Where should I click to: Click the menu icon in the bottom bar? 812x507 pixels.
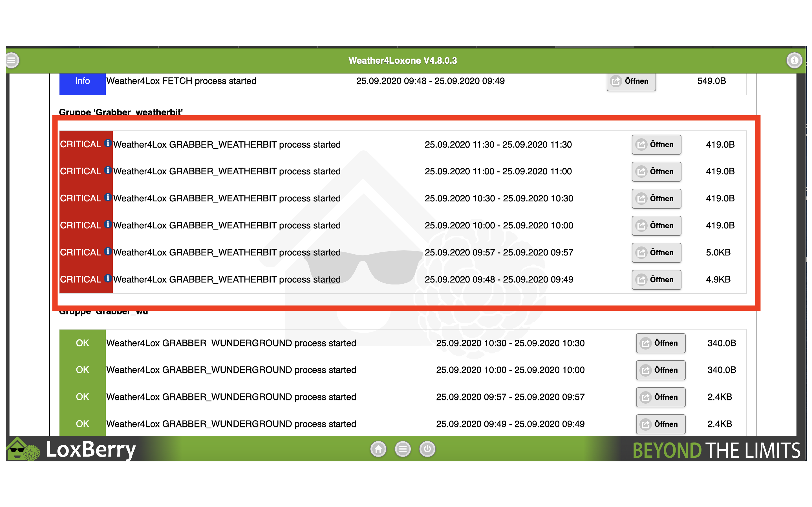click(x=403, y=449)
